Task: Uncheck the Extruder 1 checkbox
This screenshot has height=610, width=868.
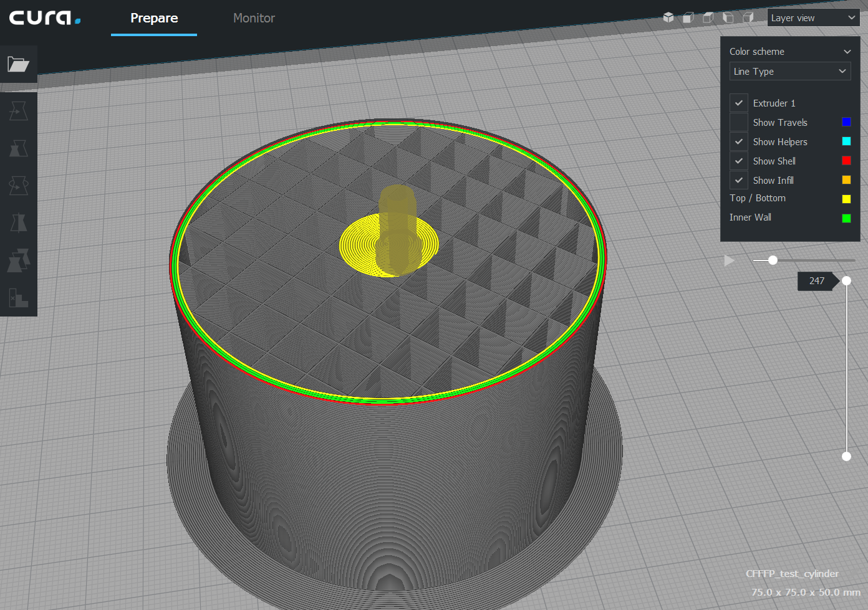Action: pyautogui.click(x=738, y=103)
